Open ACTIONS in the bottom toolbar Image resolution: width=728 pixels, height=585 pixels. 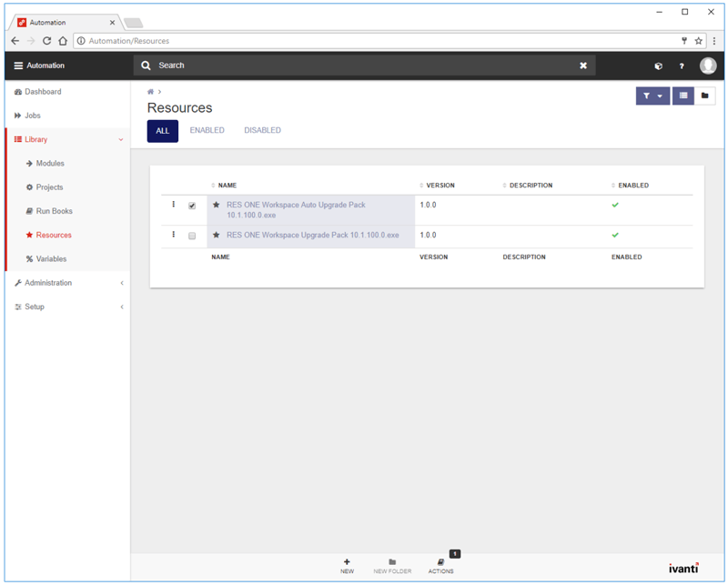[x=441, y=566]
